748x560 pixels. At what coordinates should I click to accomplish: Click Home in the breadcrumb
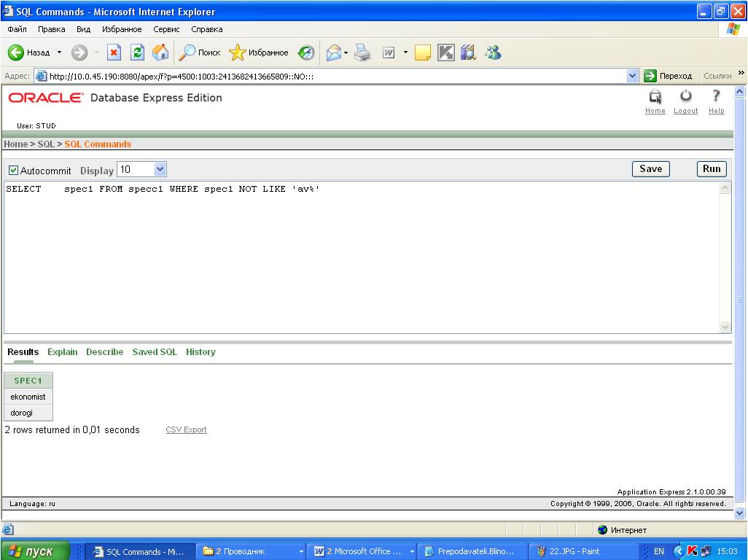[16, 144]
